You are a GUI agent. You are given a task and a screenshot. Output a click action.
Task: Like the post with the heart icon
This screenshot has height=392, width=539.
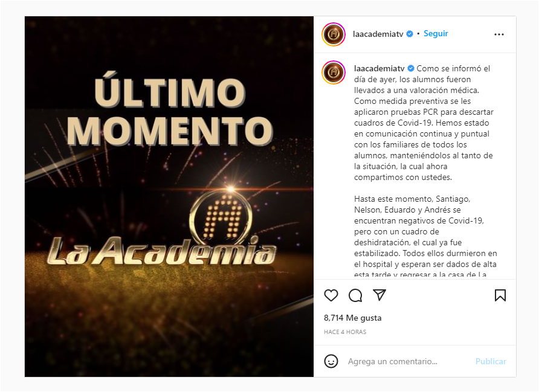coord(331,295)
